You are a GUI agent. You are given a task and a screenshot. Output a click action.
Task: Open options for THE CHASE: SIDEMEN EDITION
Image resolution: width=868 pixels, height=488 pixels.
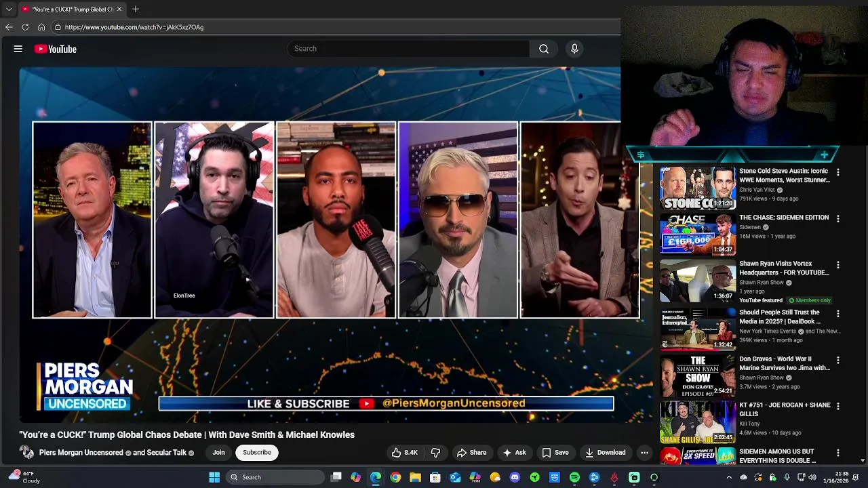coord(837,218)
